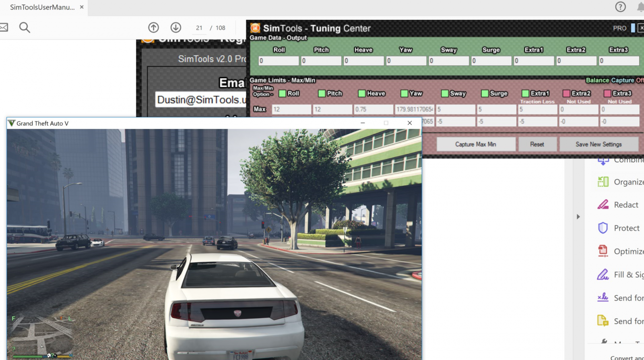Toggle the Roll max/min checkbox
Image resolution: width=644 pixels, height=360 pixels.
click(x=283, y=93)
